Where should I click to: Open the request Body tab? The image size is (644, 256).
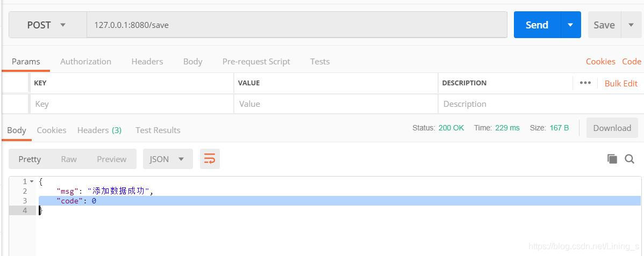[x=192, y=62]
